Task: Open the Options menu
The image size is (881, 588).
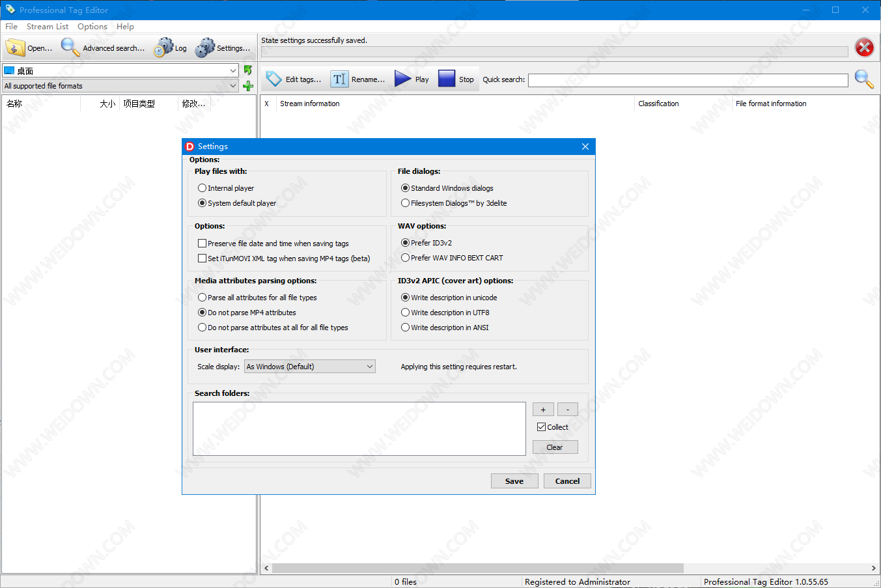Action: point(92,27)
